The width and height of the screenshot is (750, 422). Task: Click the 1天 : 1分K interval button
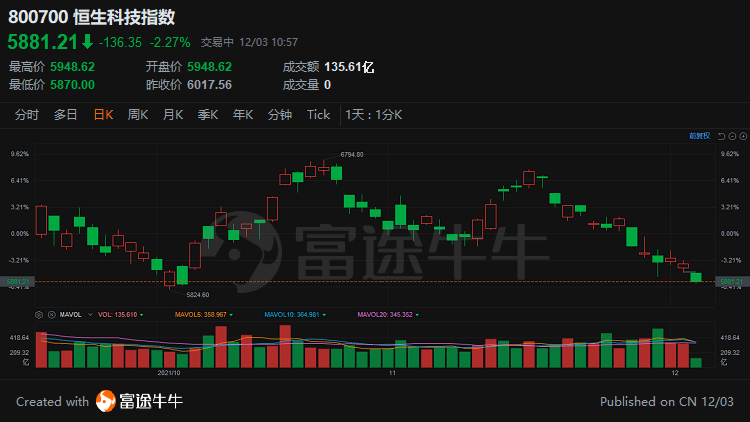pos(374,115)
